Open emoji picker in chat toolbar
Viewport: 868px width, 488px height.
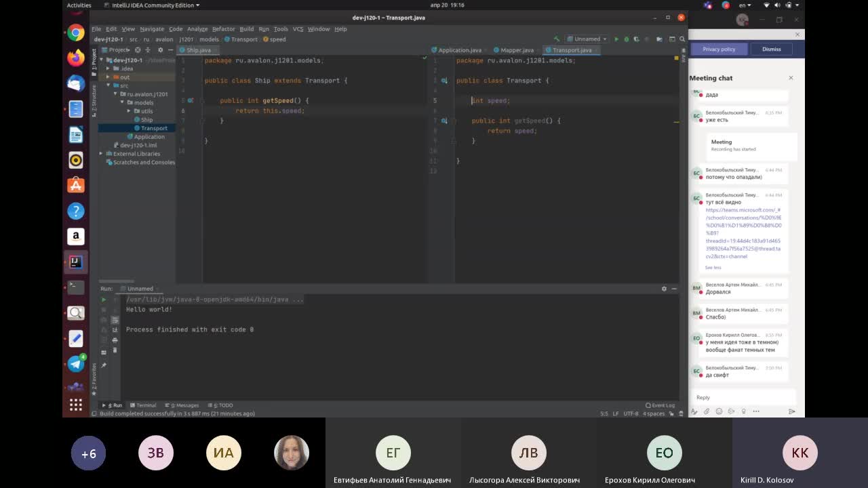tap(719, 411)
